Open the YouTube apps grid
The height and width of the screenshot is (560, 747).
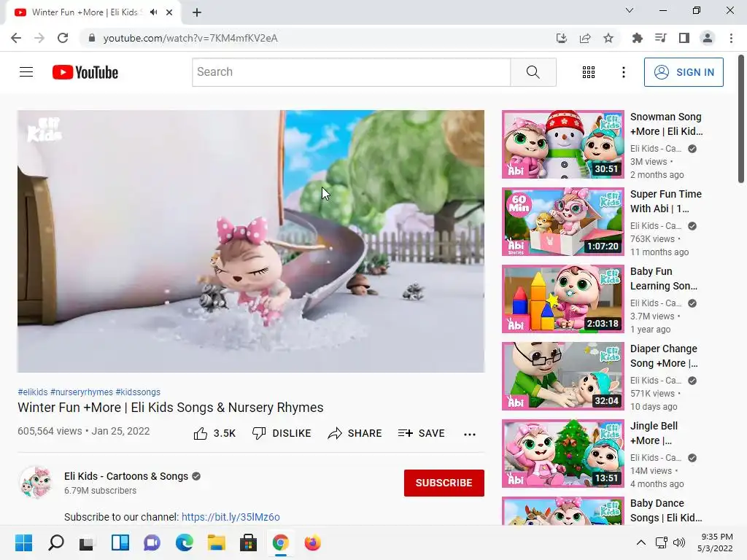[589, 72]
